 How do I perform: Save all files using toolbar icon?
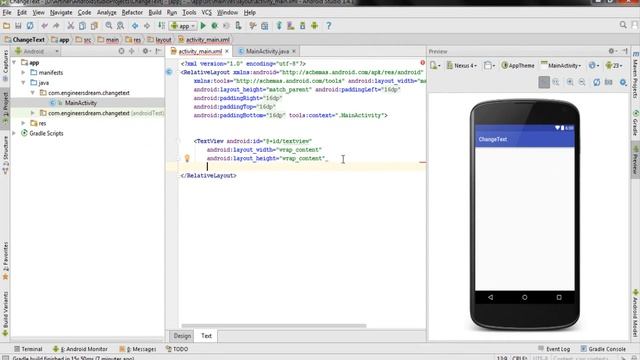pyautogui.click(x=18, y=26)
